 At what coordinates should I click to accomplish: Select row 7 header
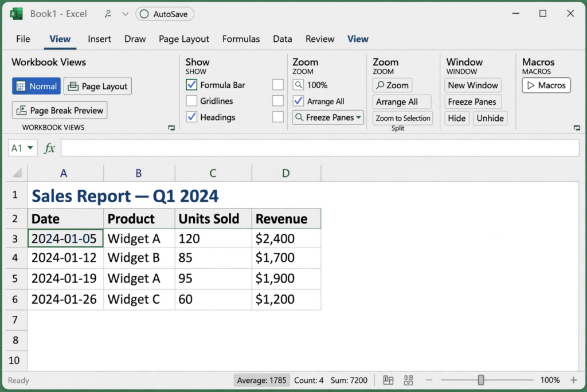coord(15,320)
